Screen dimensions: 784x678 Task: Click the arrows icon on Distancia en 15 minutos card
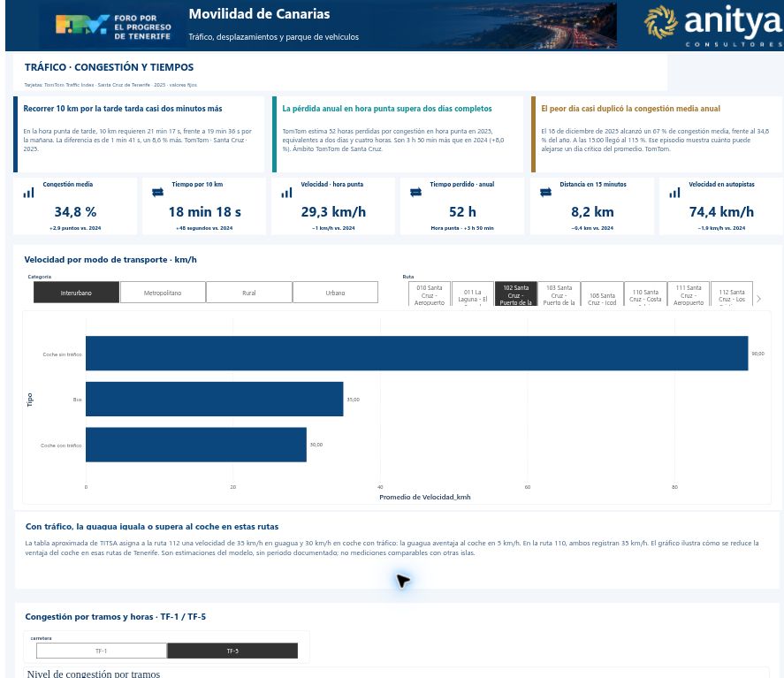(x=545, y=192)
